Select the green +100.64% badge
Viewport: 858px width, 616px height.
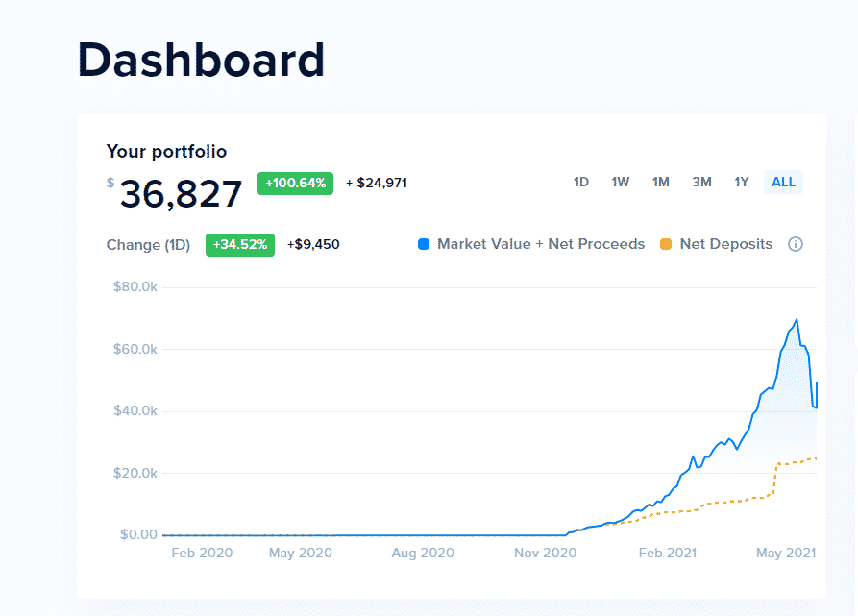click(x=295, y=184)
